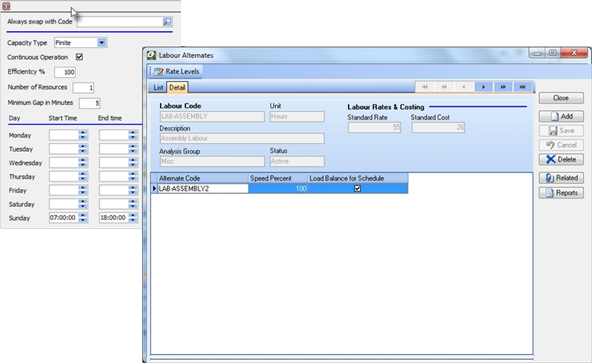This screenshot has width=592, height=364.
Task: Open the Reports button
Action: click(561, 193)
